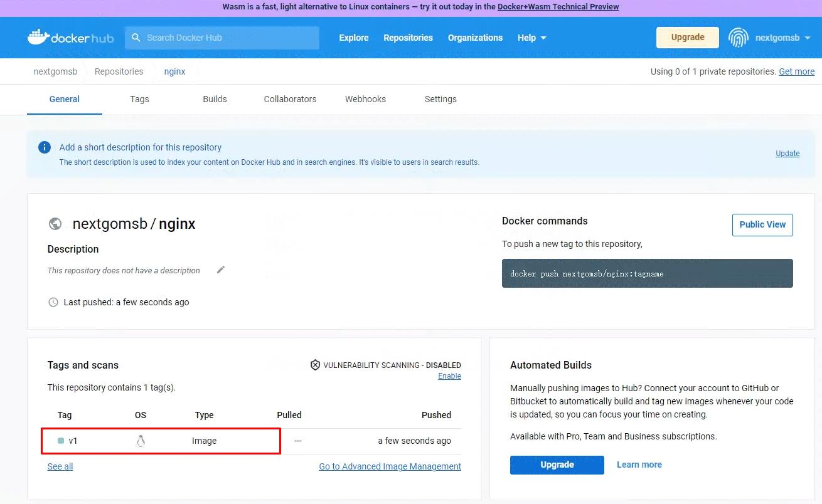Click the Pushed column header

click(x=436, y=415)
